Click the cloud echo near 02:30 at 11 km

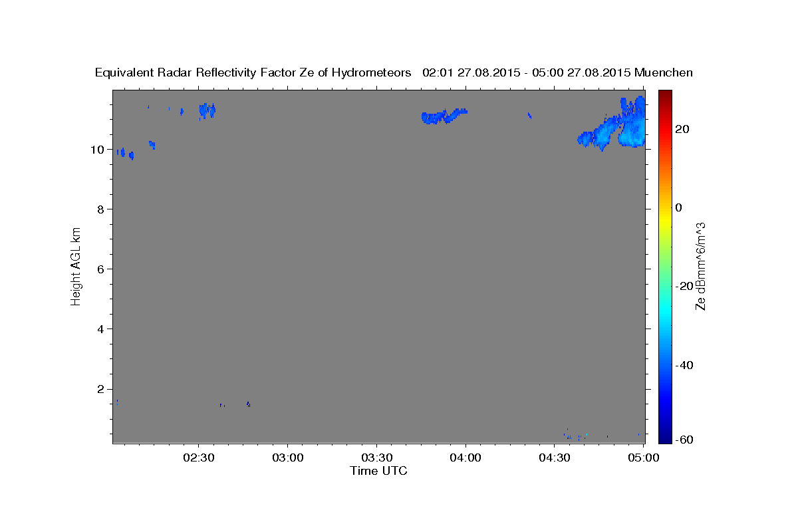[x=207, y=111]
